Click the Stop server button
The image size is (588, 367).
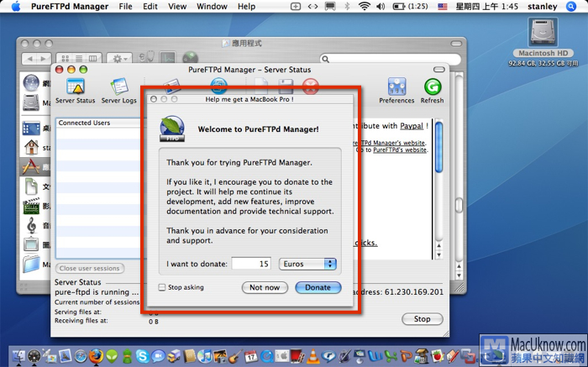pyautogui.click(x=423, y=319)
